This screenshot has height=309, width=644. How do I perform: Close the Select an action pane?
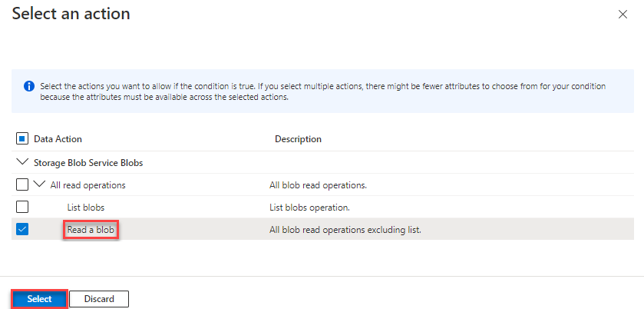621,15
